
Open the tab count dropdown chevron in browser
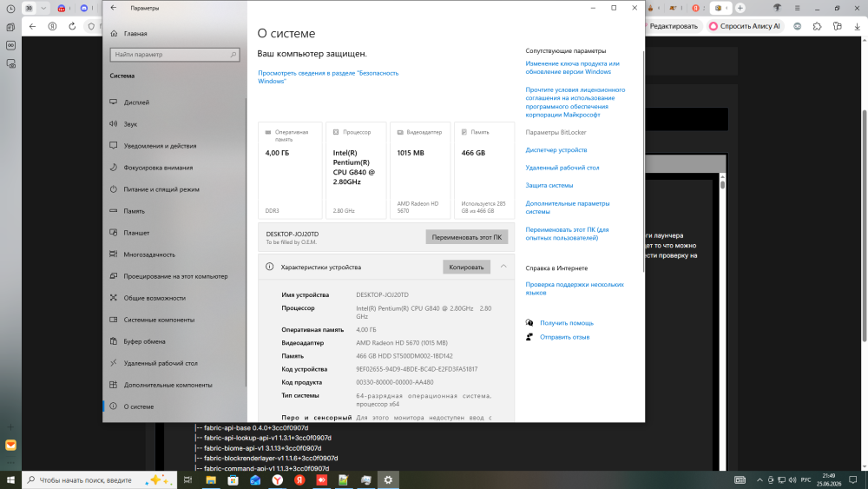click(x=43, y=9)
